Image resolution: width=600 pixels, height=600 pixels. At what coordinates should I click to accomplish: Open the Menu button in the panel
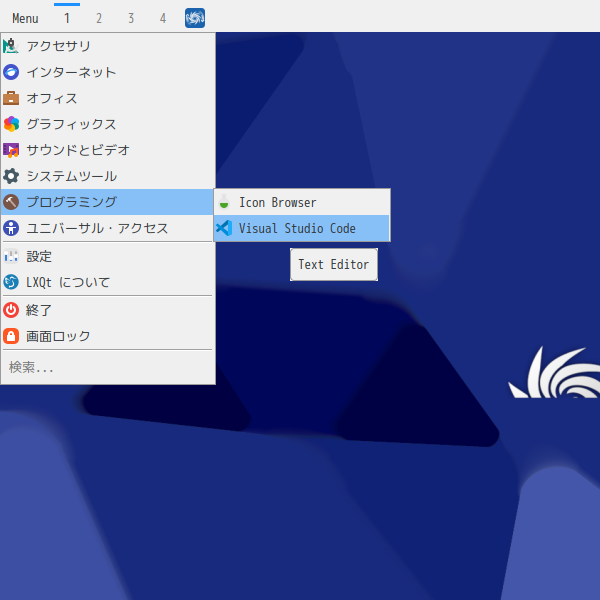point(25,18)
